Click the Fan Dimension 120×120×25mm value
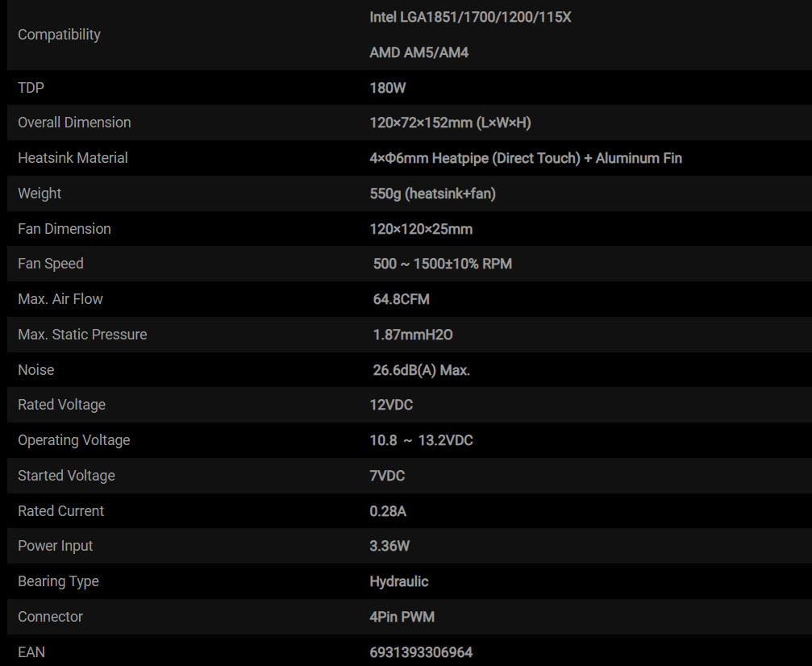Viewport: 812px width, 666px height. (x=421, y=229)
